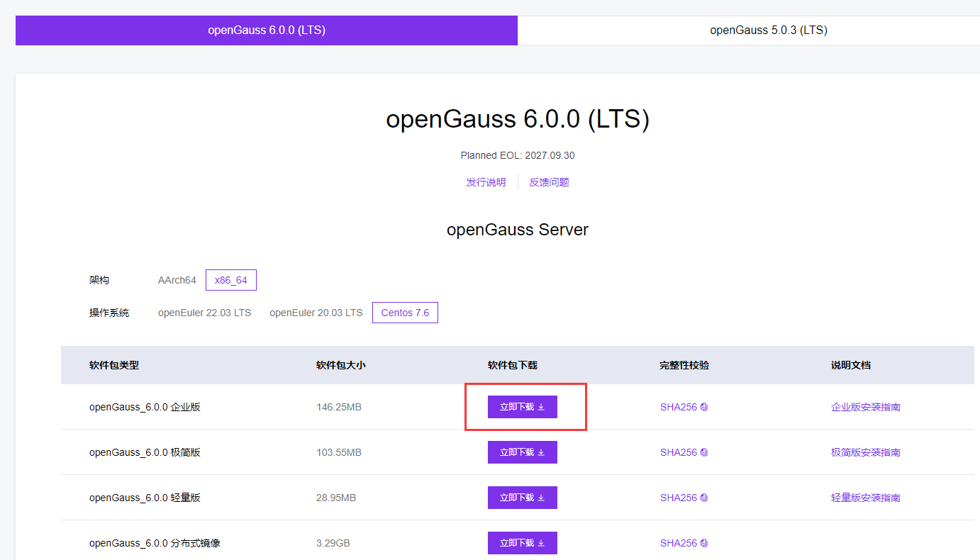Choose openEuler 22.03 LTS operating system
Screen dimensions: 980x560
[x=204, y=313]
